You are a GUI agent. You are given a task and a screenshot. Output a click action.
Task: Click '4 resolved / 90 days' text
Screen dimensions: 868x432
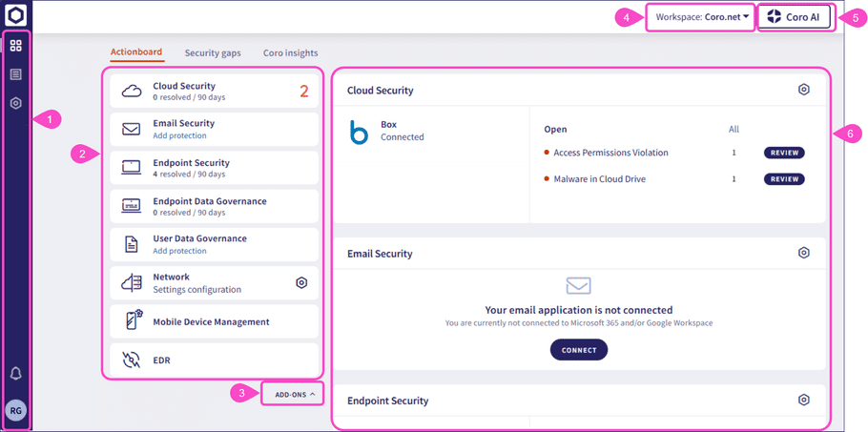[189, 175]
